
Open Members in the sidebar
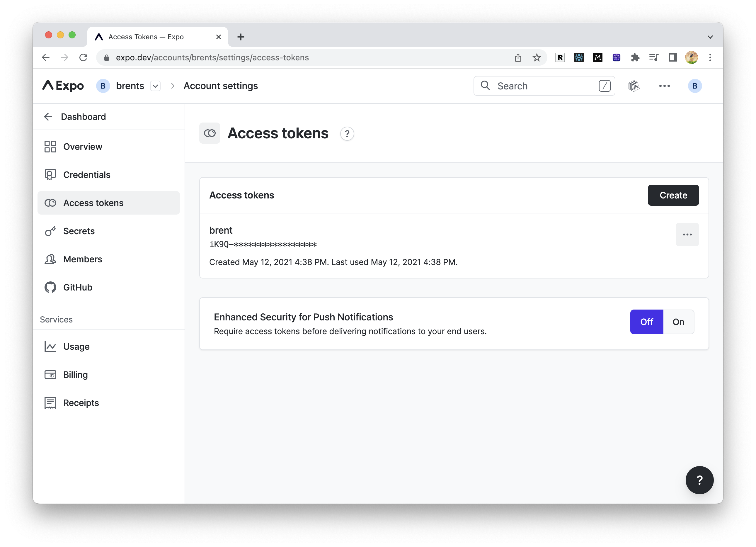click(109, 259)
